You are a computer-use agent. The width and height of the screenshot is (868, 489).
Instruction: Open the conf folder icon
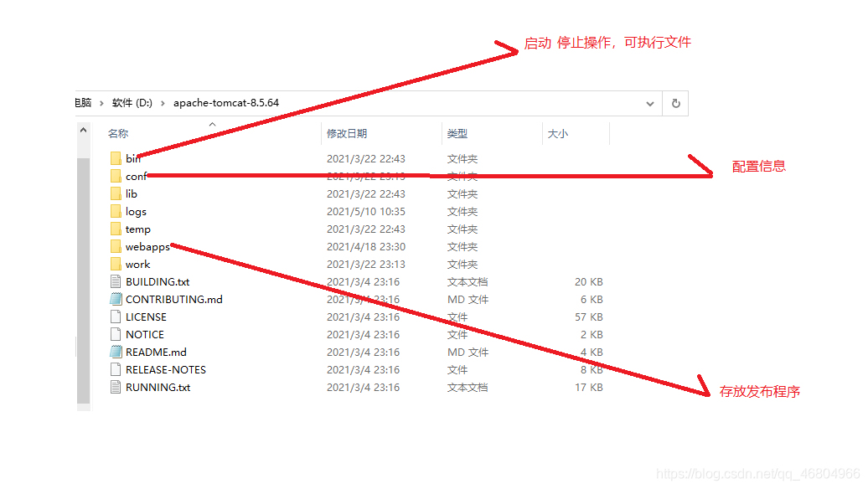click(x=116, y=177)
